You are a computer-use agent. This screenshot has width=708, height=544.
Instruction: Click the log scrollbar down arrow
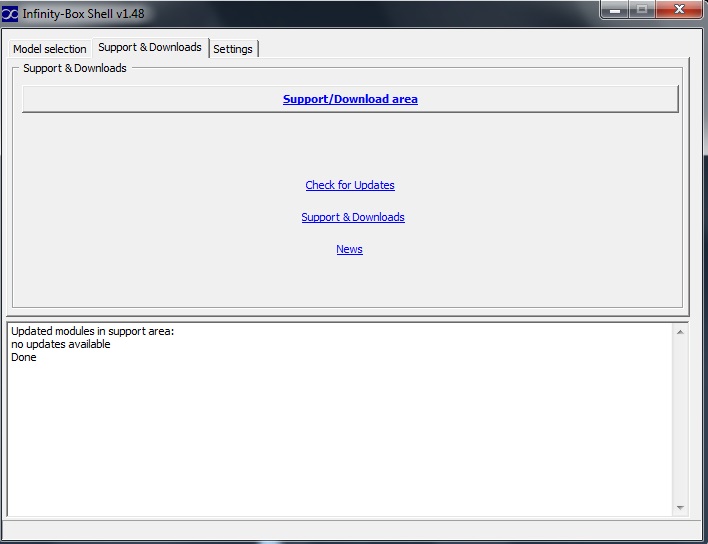[x=680, y=508]
